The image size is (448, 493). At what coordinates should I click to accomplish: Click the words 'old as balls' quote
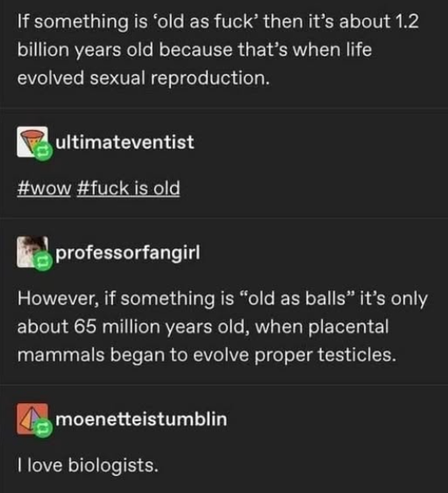[x=297, y=298]
